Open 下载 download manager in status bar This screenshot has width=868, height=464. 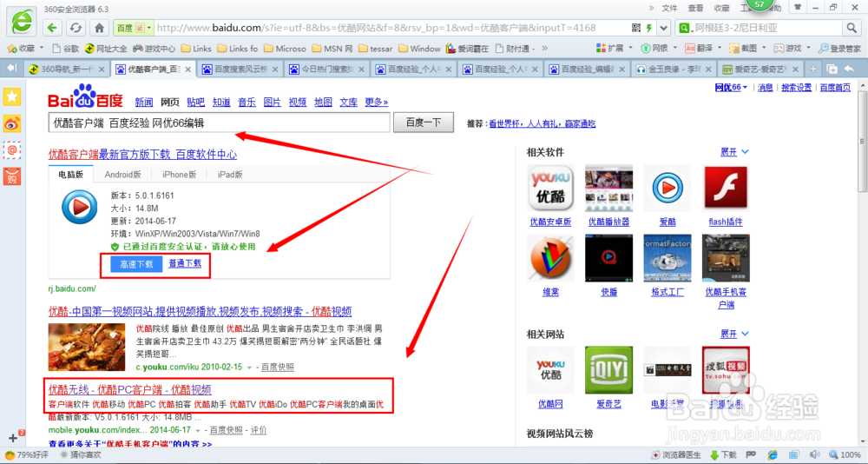click(x=723, y=455)
